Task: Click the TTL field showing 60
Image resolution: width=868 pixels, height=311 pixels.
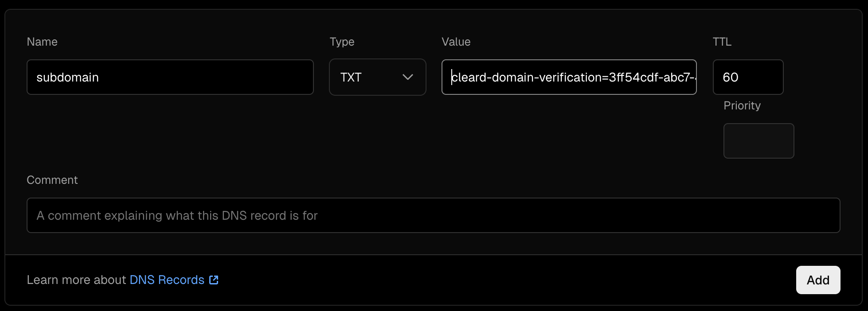Action: 748,77
